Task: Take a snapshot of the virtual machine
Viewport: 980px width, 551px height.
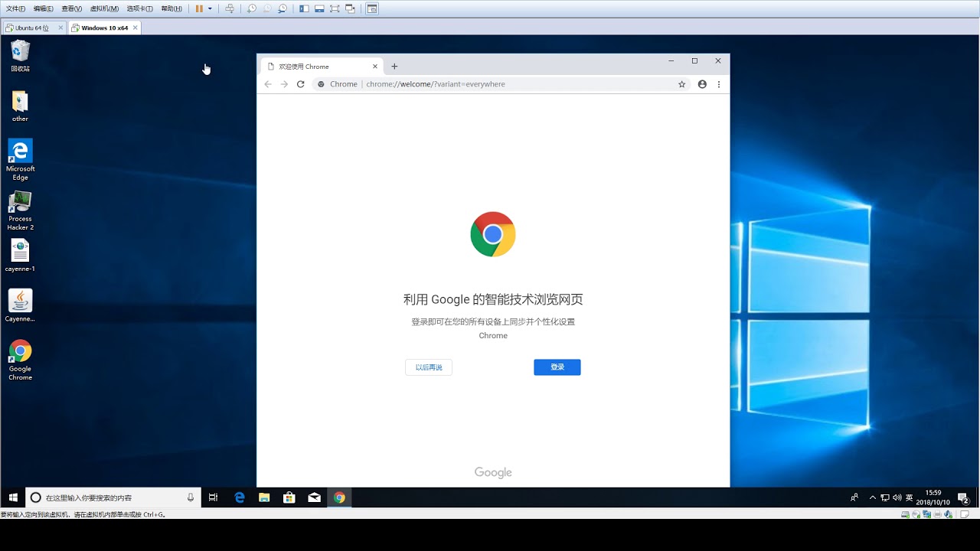Action: (252, 8)
